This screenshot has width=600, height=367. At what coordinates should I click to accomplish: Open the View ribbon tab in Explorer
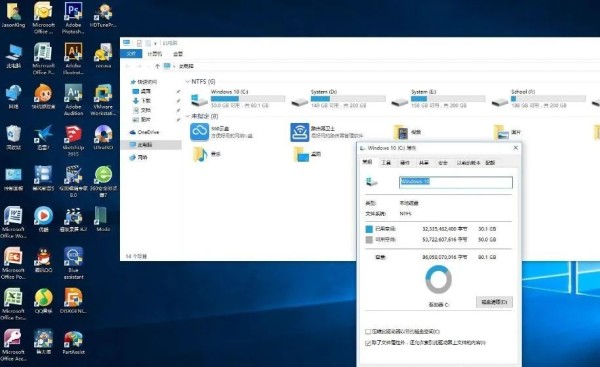point(178,54)
